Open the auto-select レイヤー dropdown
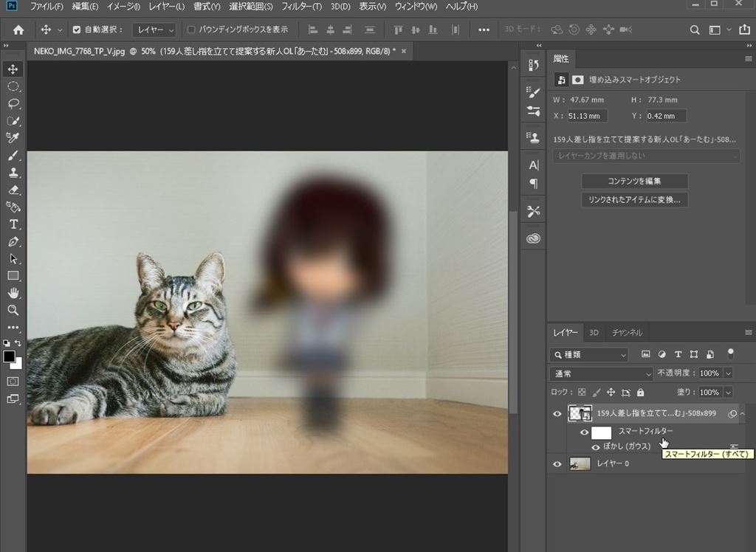756x552 pixels. 154,30
